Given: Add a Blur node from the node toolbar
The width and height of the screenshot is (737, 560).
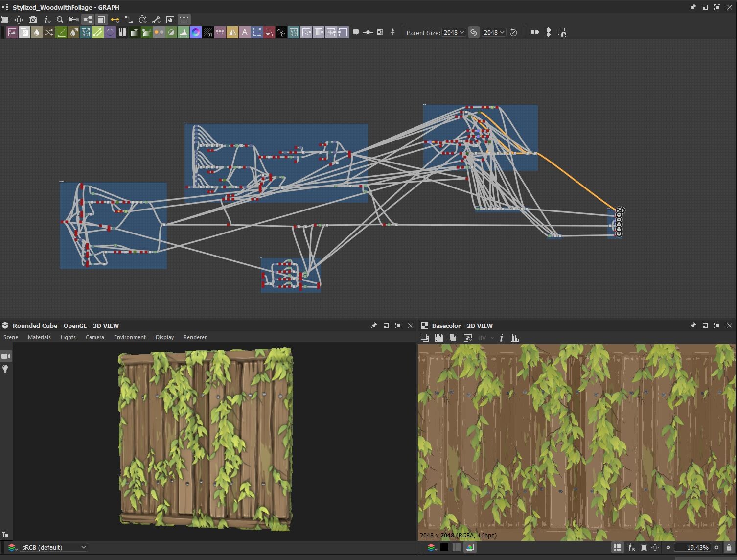Looking at the screenshot, I should (x=37, y=32).
